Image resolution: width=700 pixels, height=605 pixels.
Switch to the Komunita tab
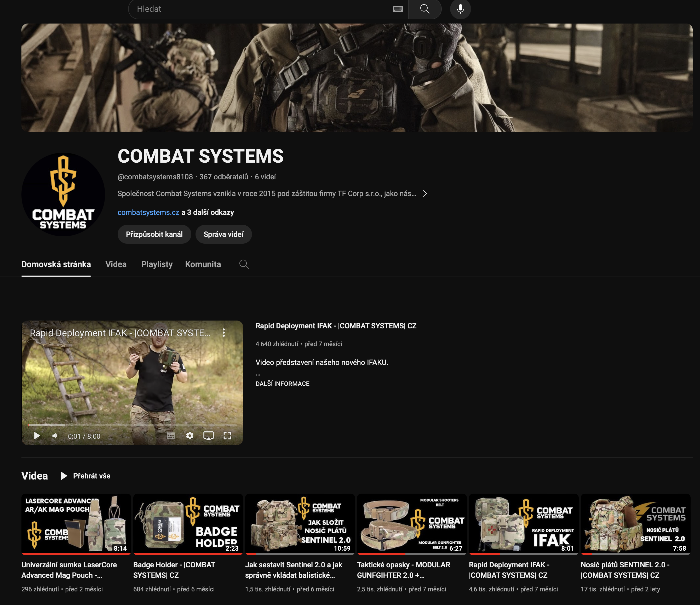pyautogui.click(x=203, y=264)
